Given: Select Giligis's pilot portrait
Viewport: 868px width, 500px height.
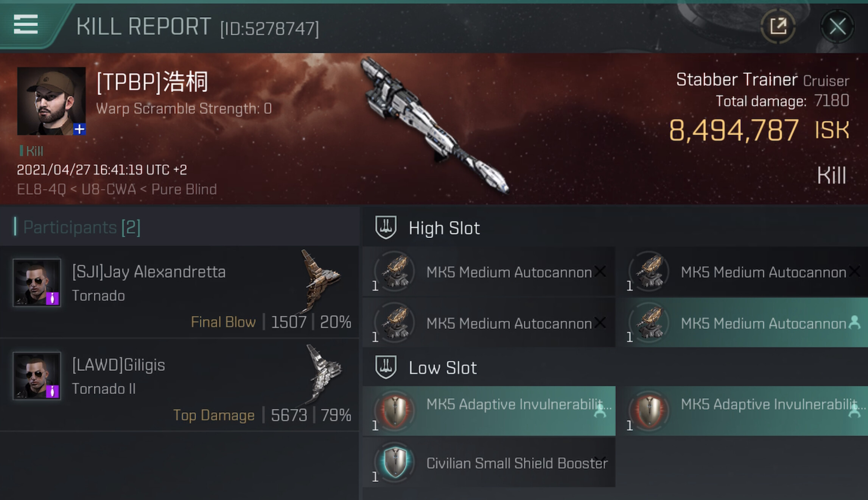Looking at the screenshot, I should 37,375.
